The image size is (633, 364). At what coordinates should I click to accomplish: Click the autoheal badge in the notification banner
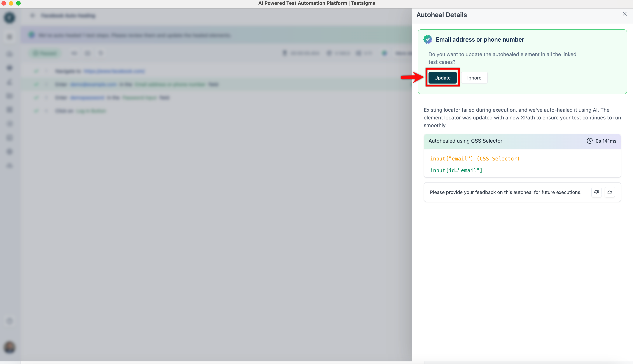[32, 35]
